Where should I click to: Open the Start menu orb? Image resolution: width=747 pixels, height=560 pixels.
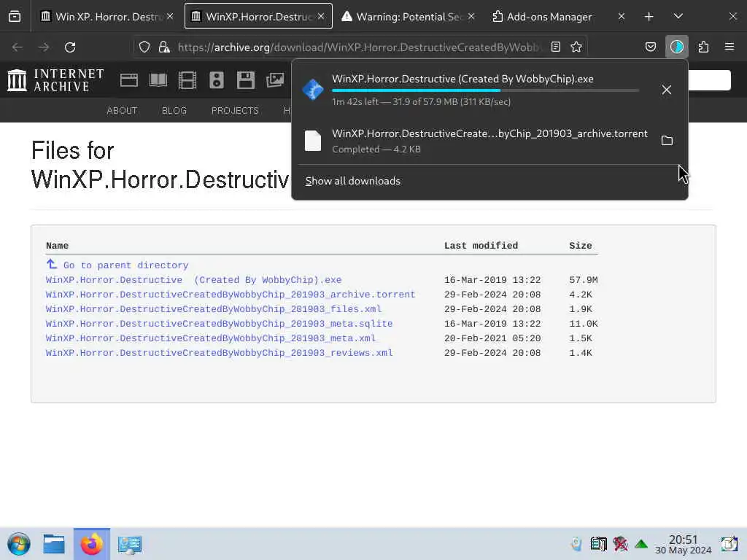click(19, 544)
